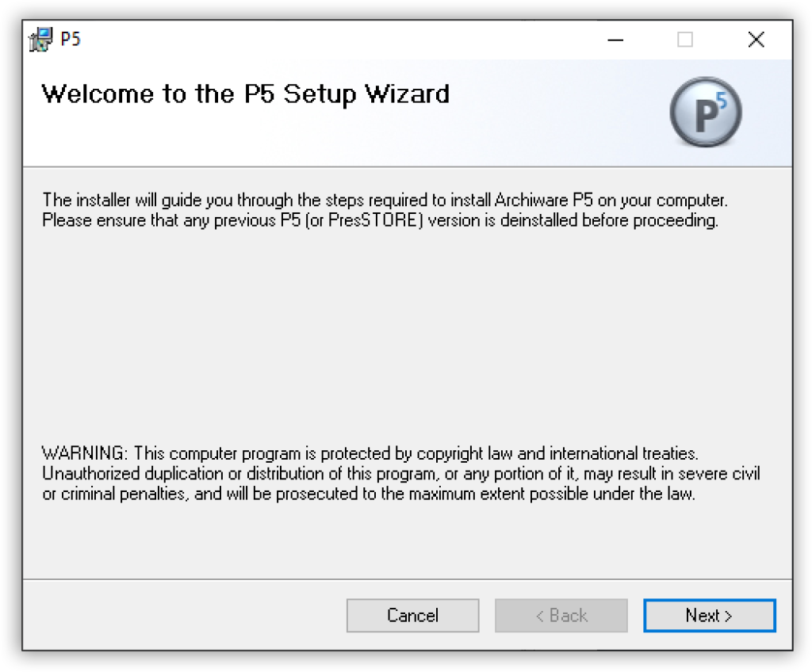Click the P5 logo in the banner

pos(705,113)
